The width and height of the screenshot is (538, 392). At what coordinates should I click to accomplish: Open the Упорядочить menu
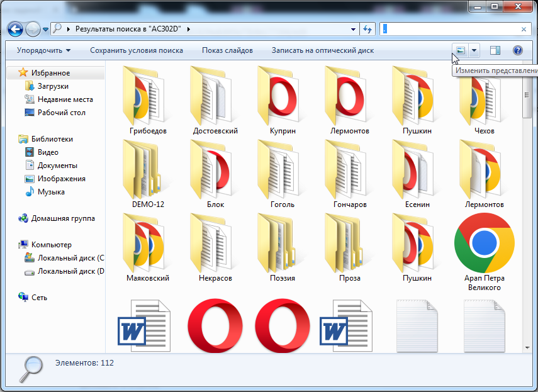point(43,50)
